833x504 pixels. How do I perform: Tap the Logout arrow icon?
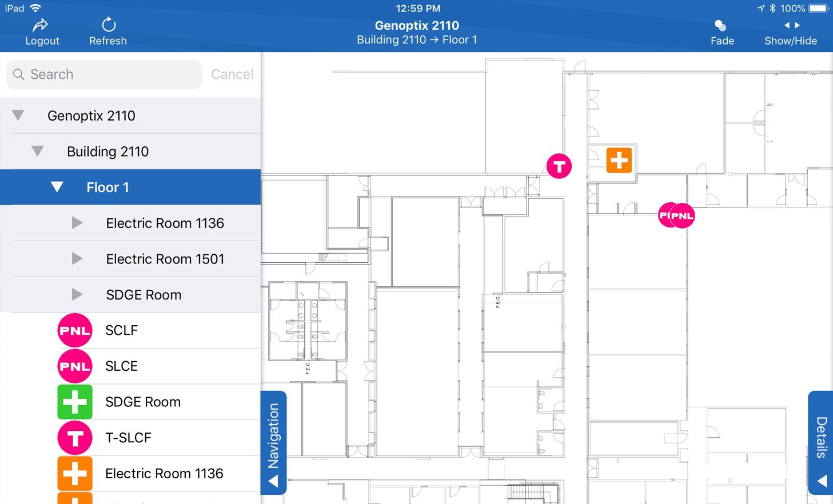click(41, 25)
